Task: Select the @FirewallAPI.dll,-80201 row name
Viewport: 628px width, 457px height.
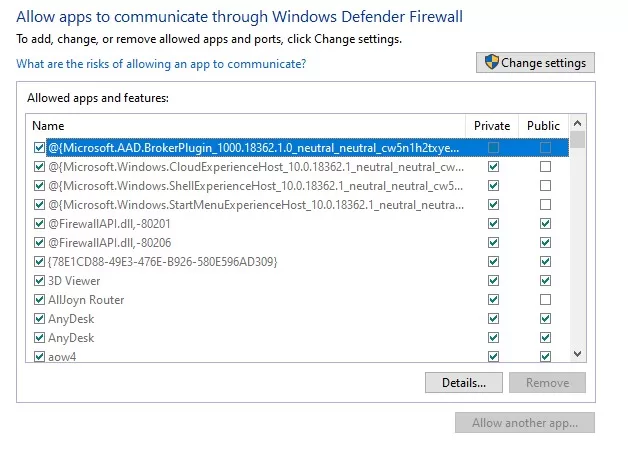Action: (109, 223)
